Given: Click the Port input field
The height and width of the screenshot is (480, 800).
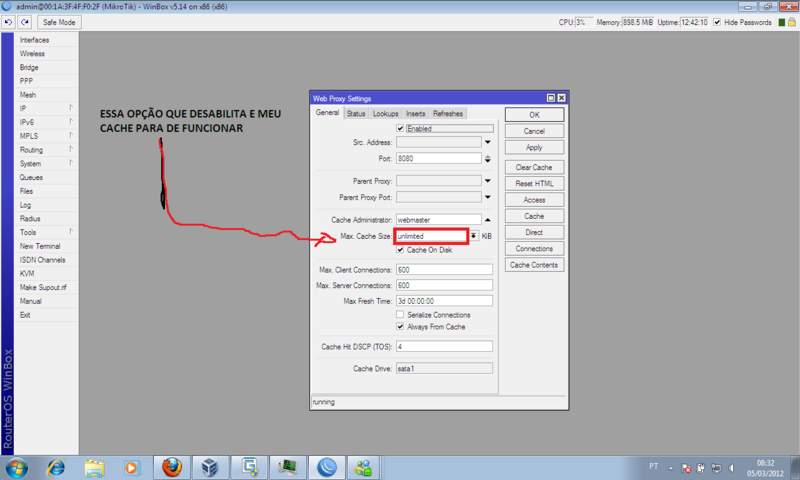Looking at the screenshot, I should click(x=439, y=159).
